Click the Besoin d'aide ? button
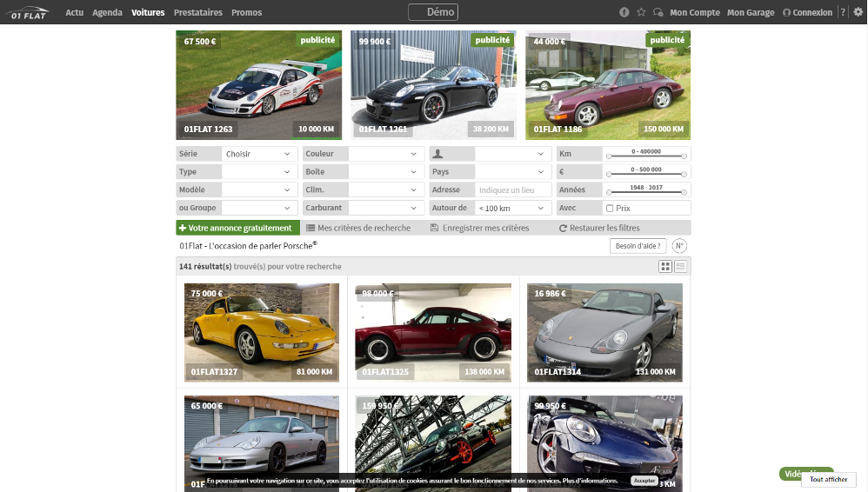Image resolution: width=868 pixels, height=492 pixels. 638,246
